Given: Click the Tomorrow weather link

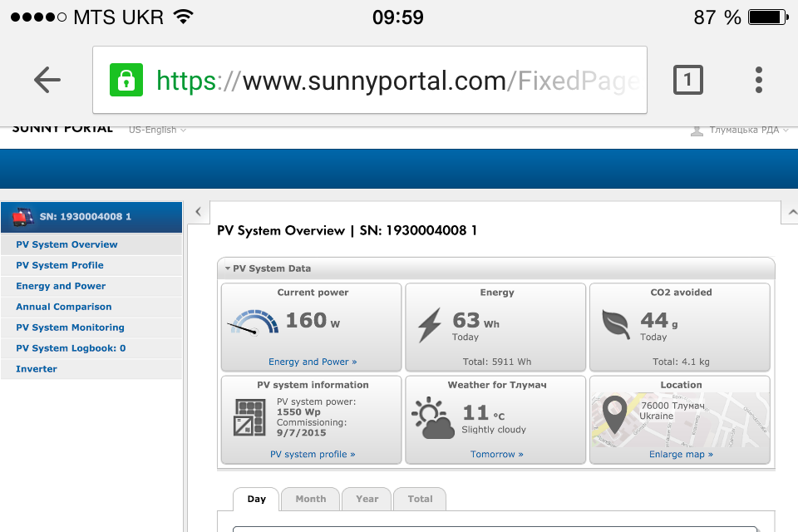Looking at the screenshot, I should (496, 455).
